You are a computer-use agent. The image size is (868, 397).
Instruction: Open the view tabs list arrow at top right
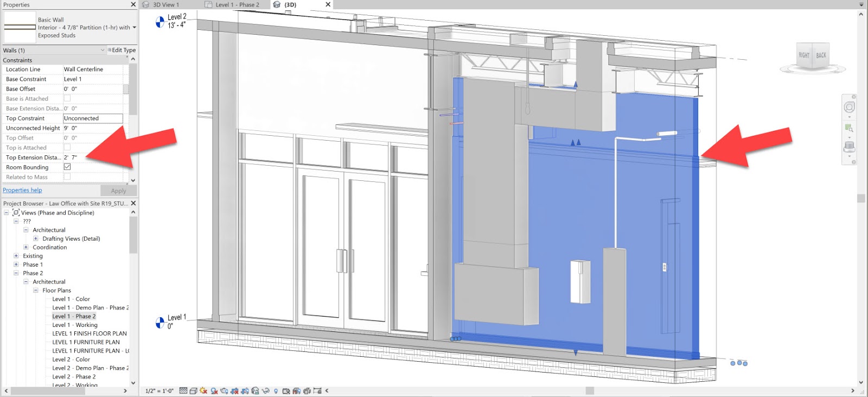(861, 4)
